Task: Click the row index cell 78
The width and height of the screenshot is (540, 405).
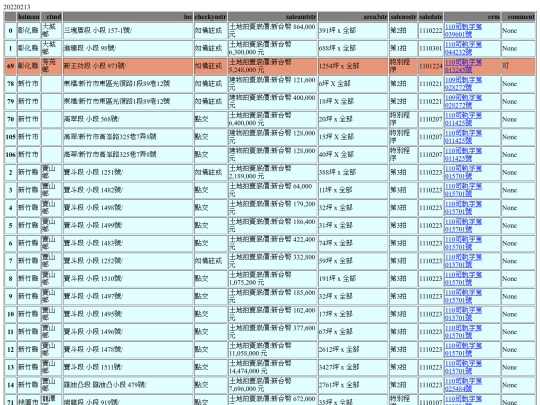Action: coord(10,84)
